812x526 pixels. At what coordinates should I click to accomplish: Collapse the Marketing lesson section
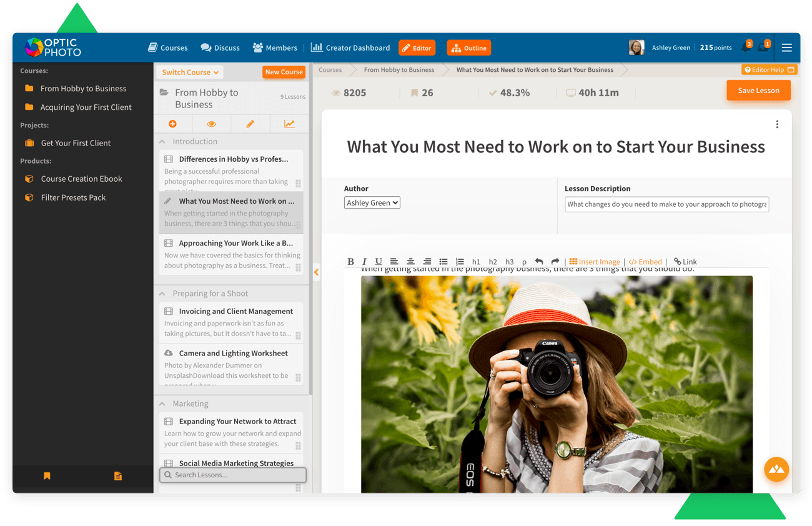(163, 404)
